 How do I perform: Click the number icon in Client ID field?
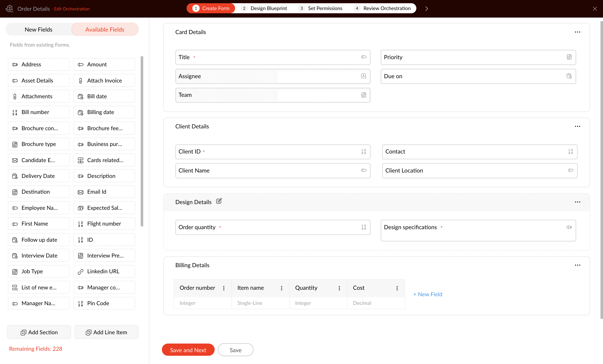click(x=363, y=152)
